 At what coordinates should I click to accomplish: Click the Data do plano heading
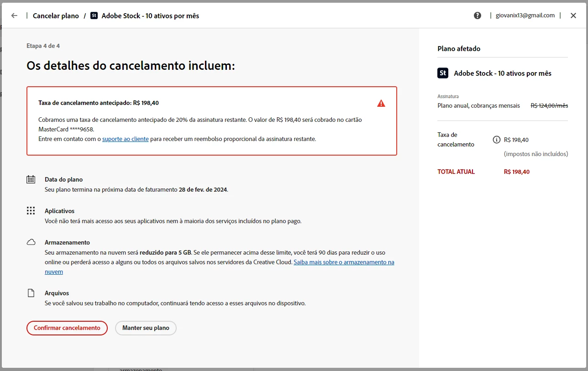63,180
